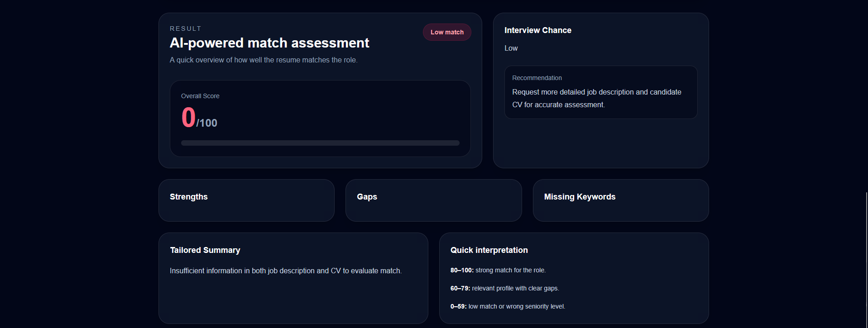868x328 pixels.
Task: Click the "AI-powered match assessment" title
Action: point(269,43)
